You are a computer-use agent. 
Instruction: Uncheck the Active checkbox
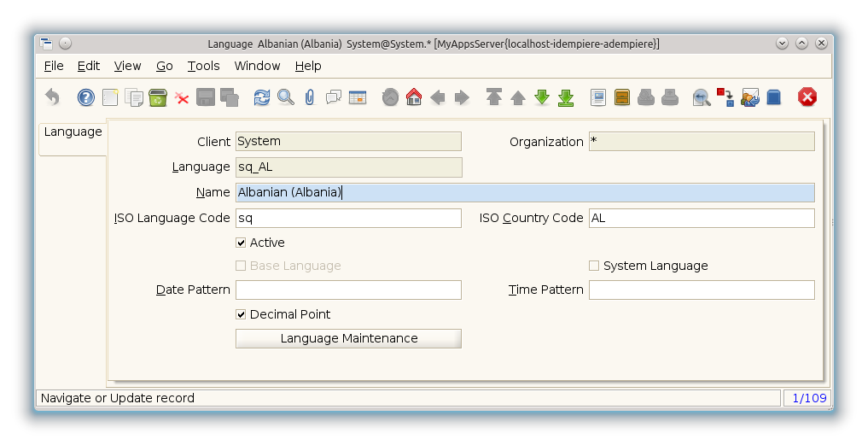tap(241, 243)
